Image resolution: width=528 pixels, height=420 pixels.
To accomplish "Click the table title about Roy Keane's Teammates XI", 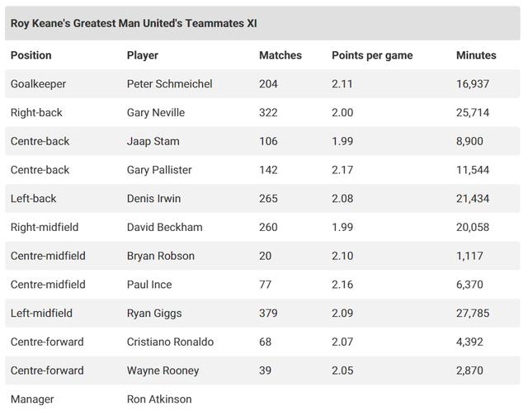I will point(134,23).
